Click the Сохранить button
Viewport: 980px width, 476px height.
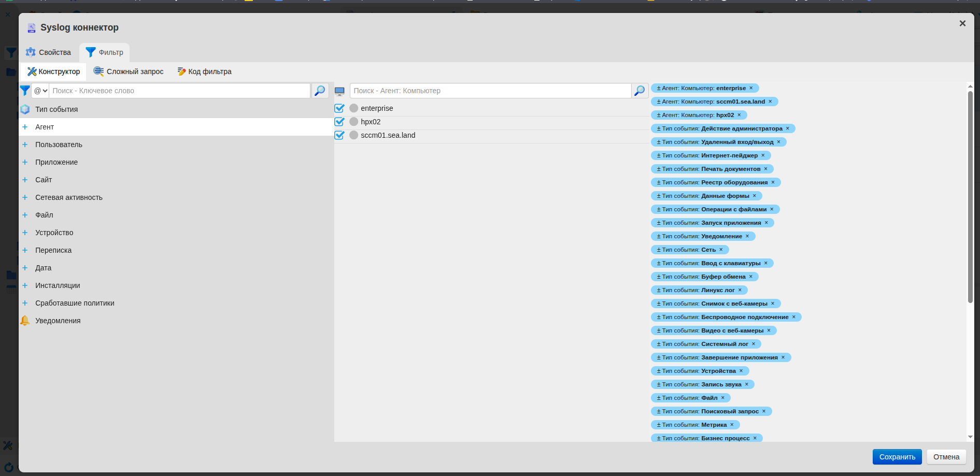(897, 457)
